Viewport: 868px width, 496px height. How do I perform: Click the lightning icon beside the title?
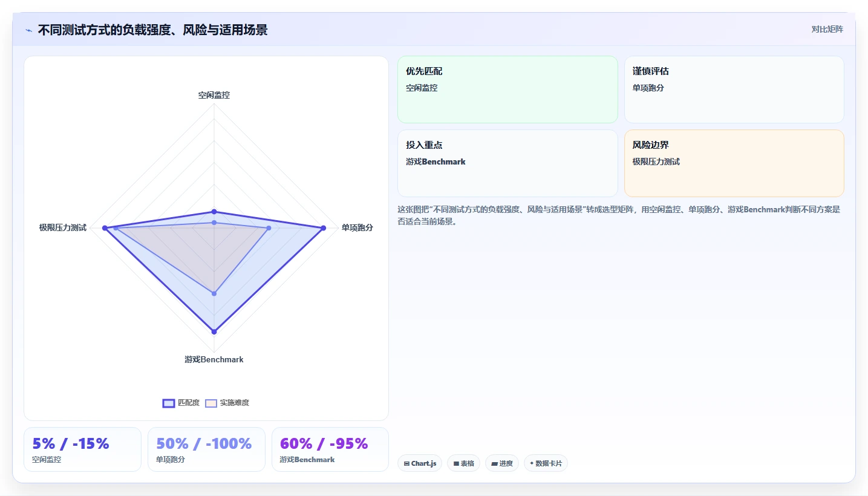(29, 30)
